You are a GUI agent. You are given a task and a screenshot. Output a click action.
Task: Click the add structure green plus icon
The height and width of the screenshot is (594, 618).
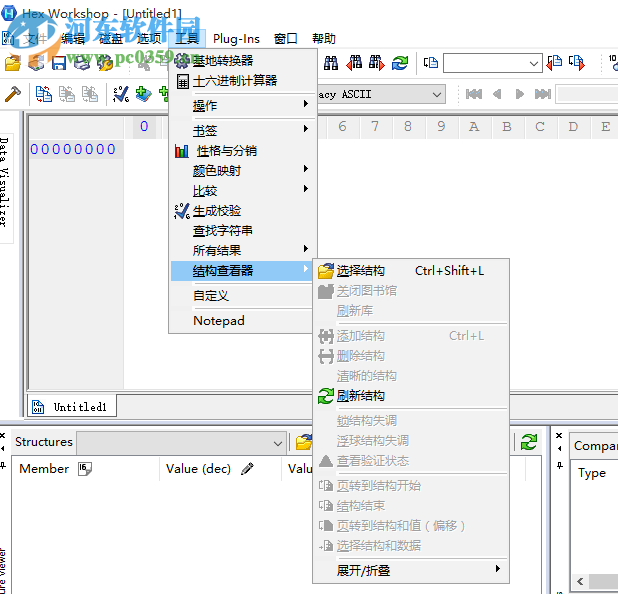point(143,94)
